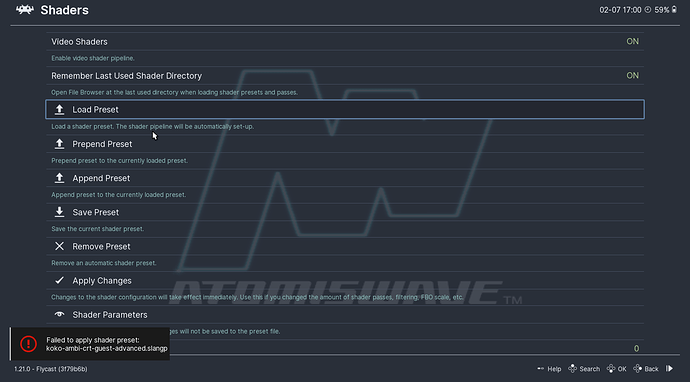This screenshot has height=382, width=690.
Task: Click the Help button in footer
Action: [x=549, y=369]
